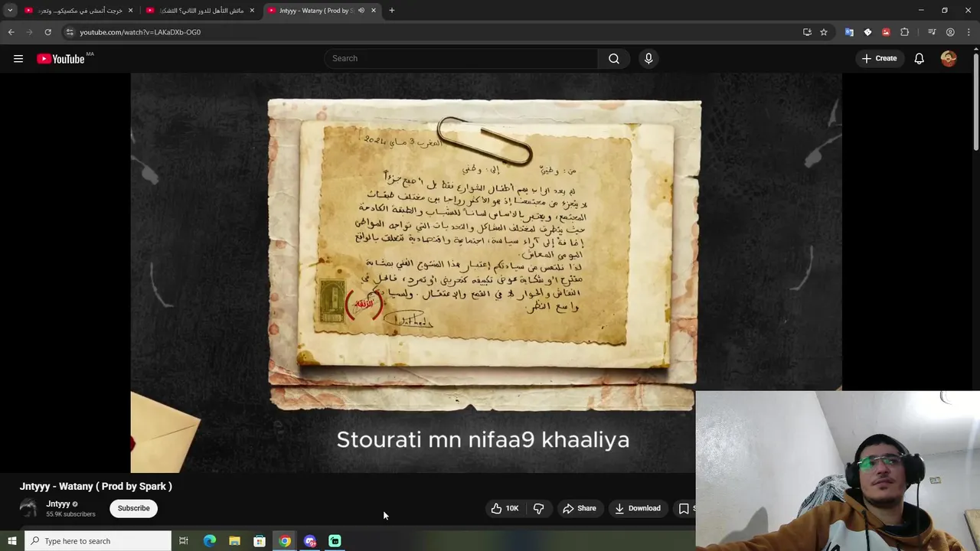Image resolution: width=980 pixels, height=551 pixels.
Task: Click the video player to pause playback
Action: click(x=485, y=272)
